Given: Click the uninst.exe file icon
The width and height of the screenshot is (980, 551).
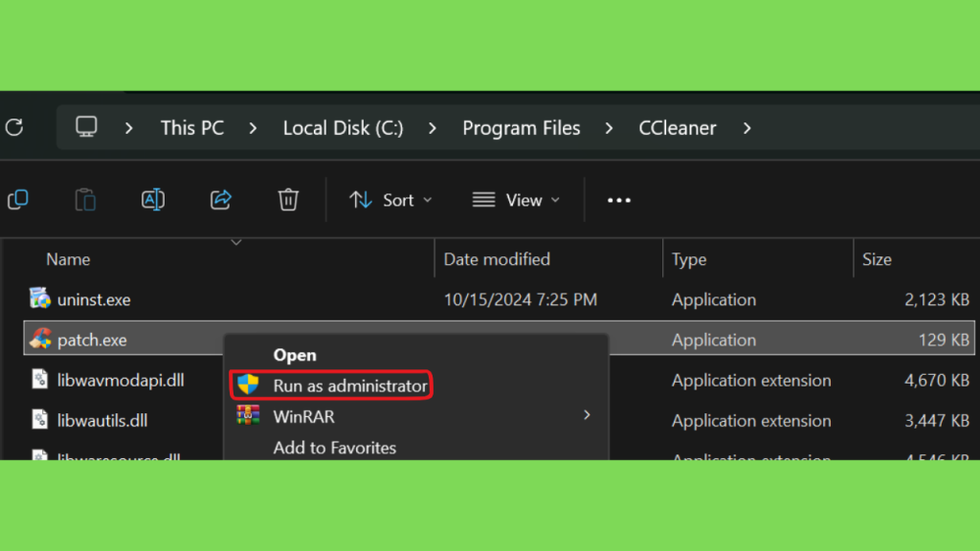Looking at the screenshot, I should coord(40,298).
